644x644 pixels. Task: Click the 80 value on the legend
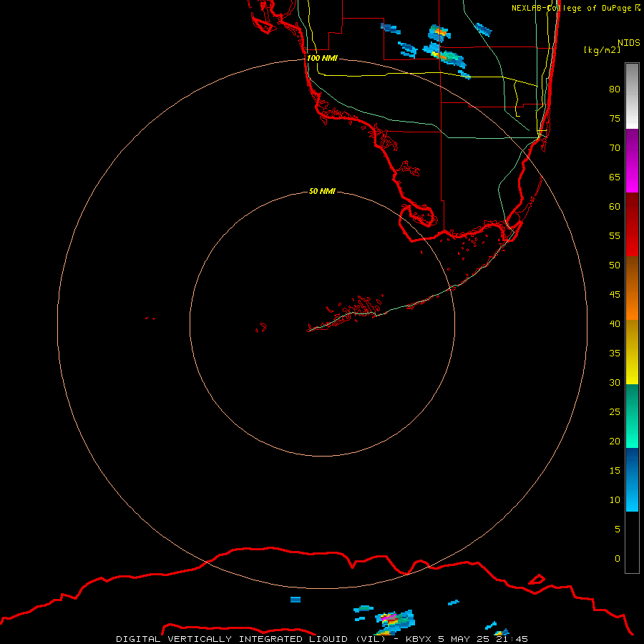[x=615, y=89]
